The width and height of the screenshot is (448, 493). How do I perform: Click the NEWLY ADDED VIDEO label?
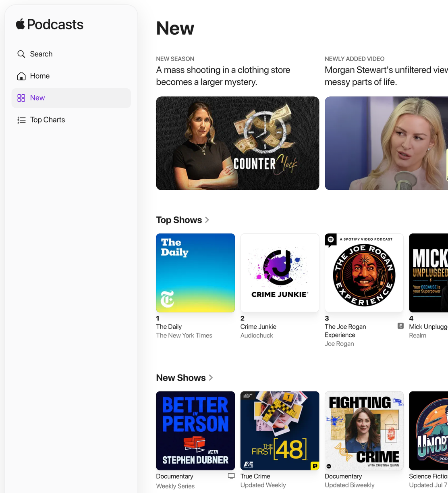355,59
